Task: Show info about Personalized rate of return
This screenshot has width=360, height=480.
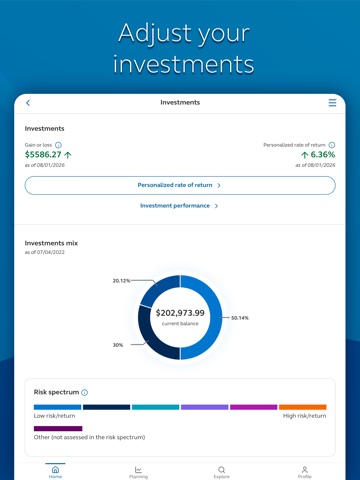Action: click(332, 145)
